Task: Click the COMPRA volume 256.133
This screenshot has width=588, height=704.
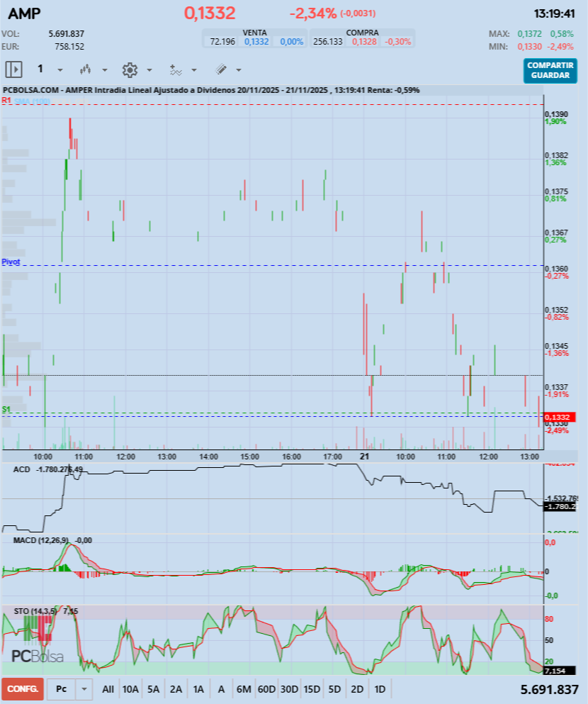Action: [328, 42]
